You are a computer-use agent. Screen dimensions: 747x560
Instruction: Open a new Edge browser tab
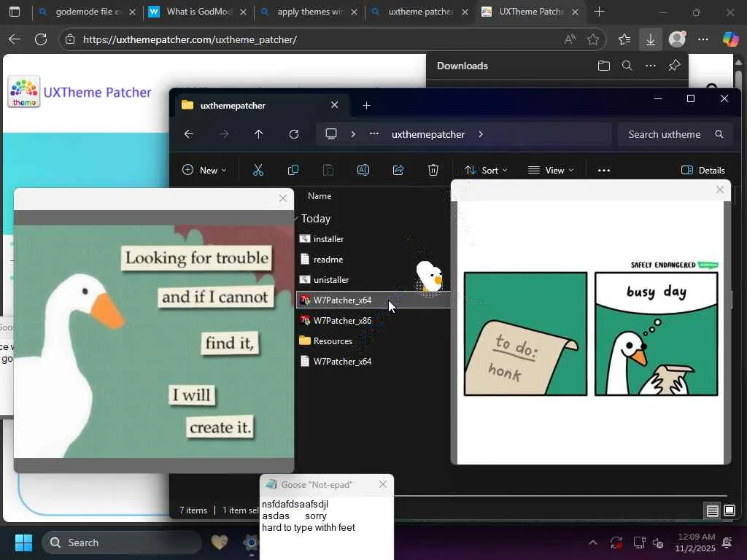600,12
